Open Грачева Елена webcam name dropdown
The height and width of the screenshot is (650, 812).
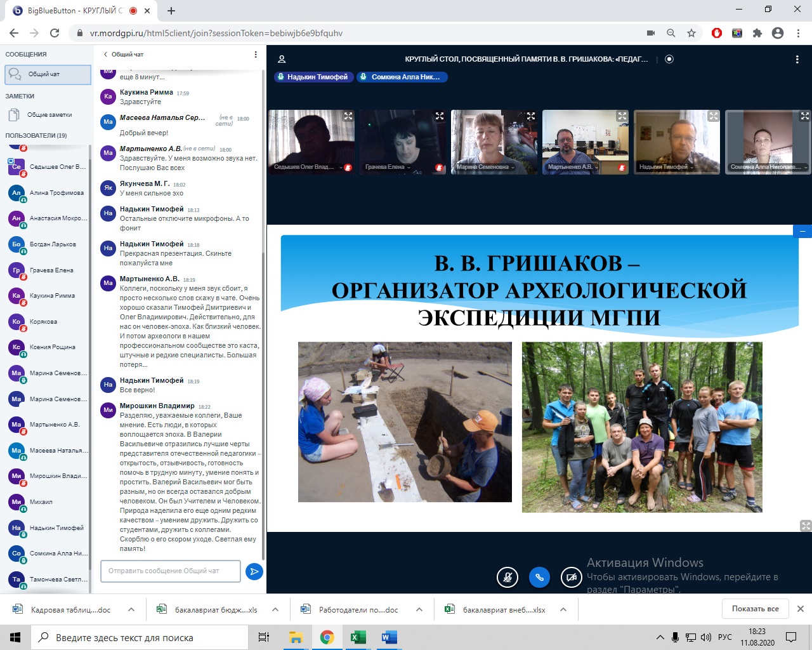(x=388, y=167)
